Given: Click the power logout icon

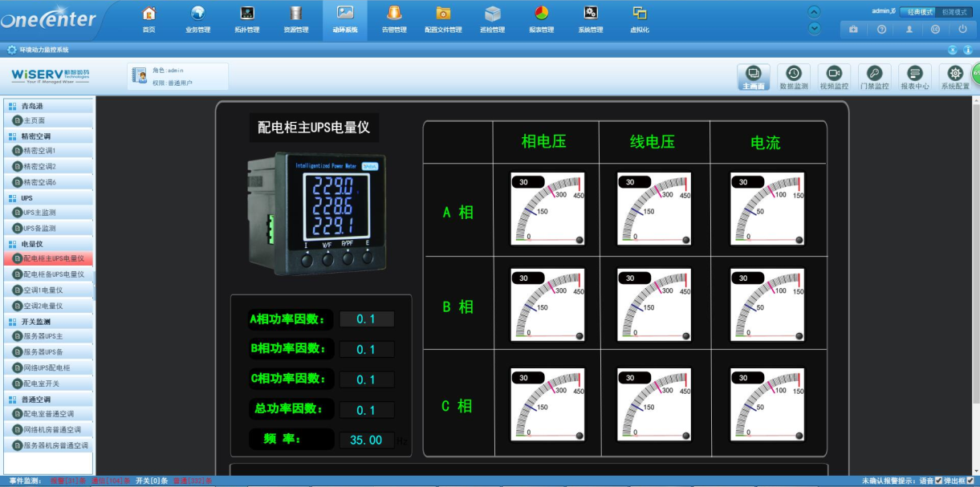Looking at the screenshot, I should click(962, 29).
